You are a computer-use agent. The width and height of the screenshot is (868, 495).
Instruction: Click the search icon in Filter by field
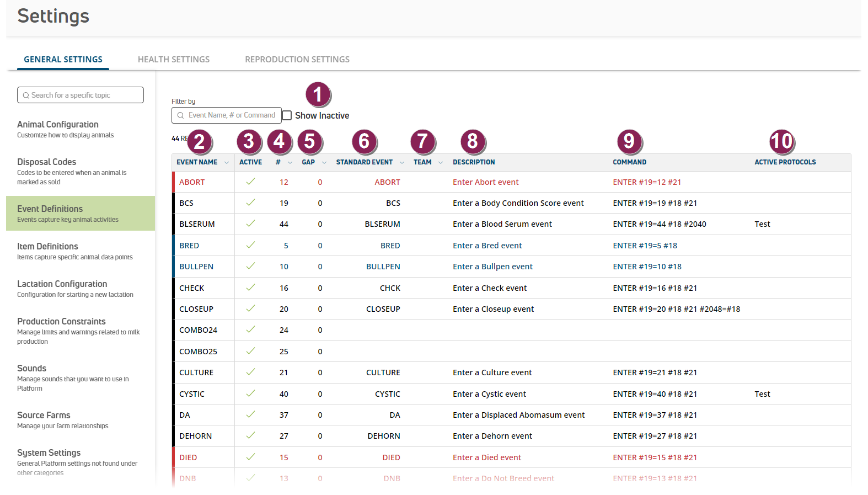tap(180, 115)
